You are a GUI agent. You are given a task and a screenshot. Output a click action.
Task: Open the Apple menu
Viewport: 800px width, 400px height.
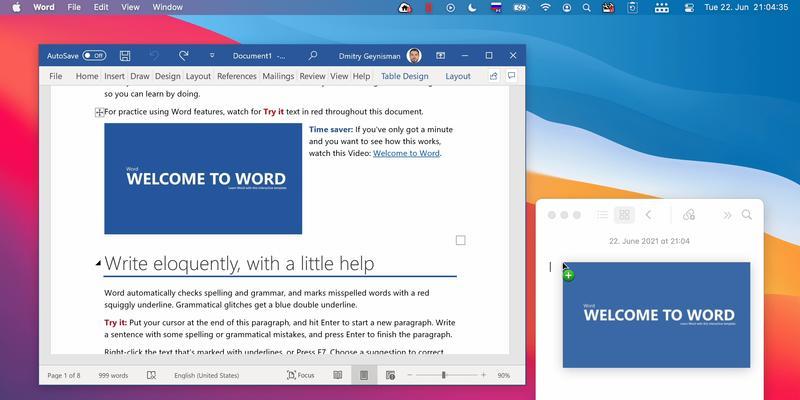pyautogui.click(x=17, y=7)
